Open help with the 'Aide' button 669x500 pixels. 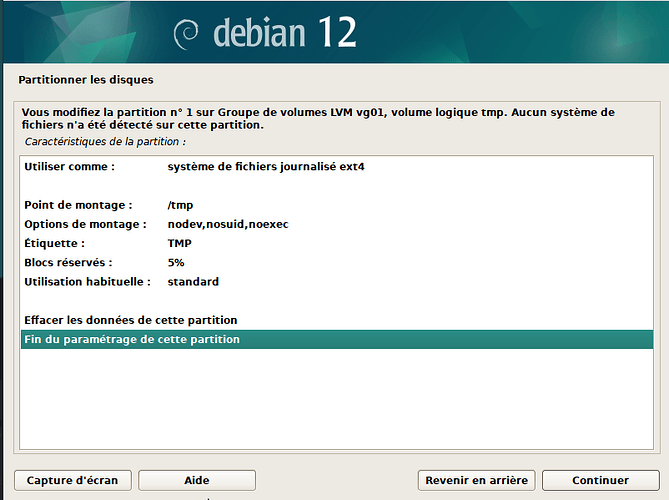click(197, 480)
